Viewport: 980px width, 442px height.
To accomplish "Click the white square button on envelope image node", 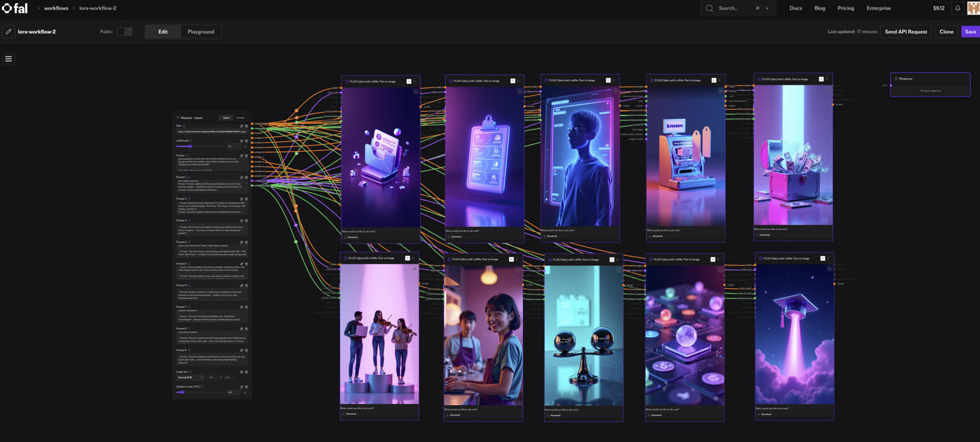I will [x=409, y=81].
